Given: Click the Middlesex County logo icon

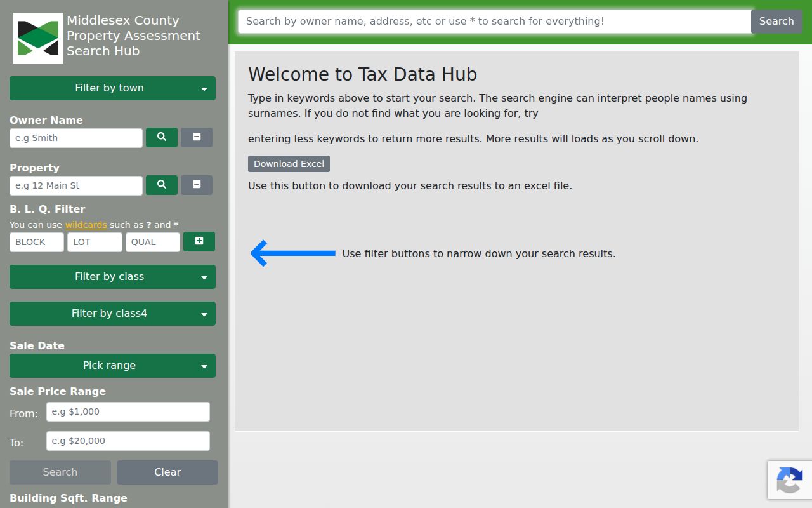Looking at the screenshot, I should click(x=38, y=38).
